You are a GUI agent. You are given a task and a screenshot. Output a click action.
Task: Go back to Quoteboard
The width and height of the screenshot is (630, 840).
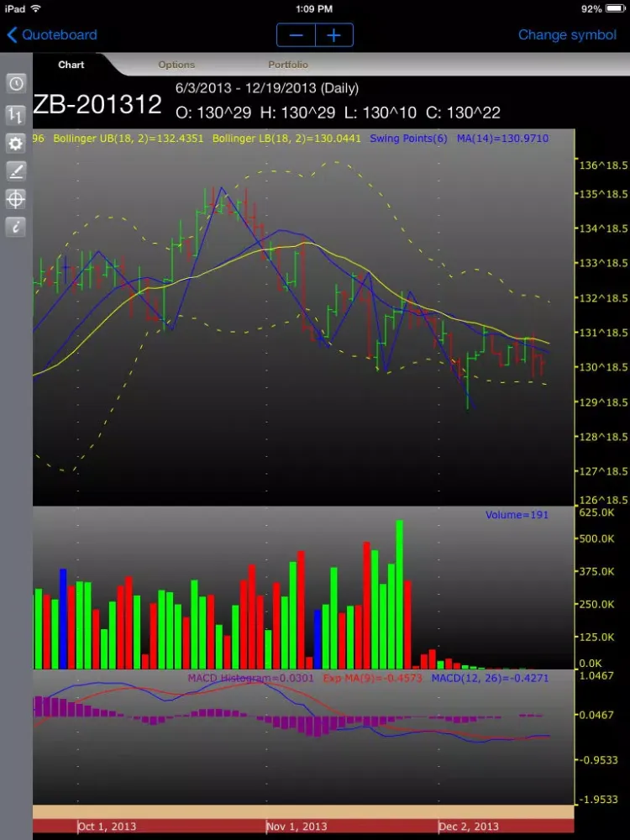[x=52, y=34]
